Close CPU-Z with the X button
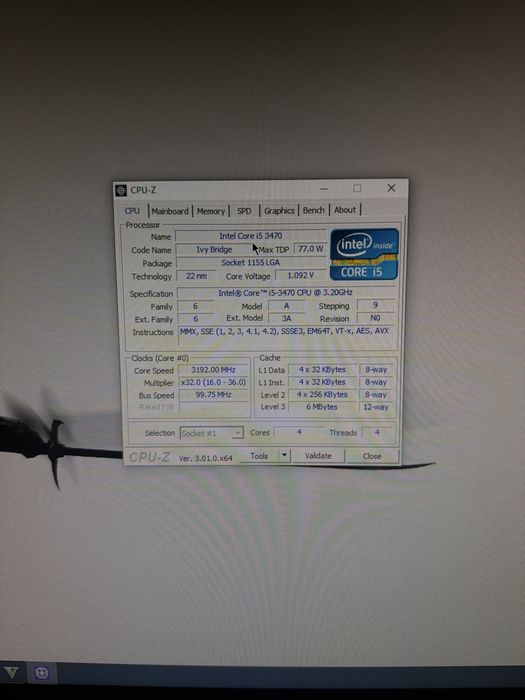 391,188
